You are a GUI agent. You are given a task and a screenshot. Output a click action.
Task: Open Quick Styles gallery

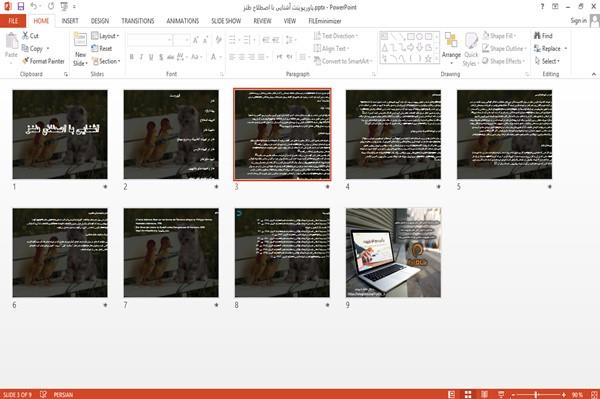[x=471, y=50]
